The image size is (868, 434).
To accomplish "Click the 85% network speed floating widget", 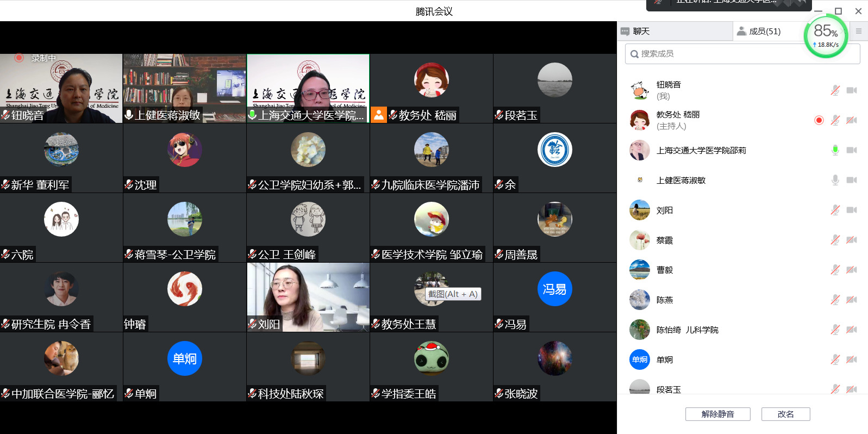I will [826, 36].
